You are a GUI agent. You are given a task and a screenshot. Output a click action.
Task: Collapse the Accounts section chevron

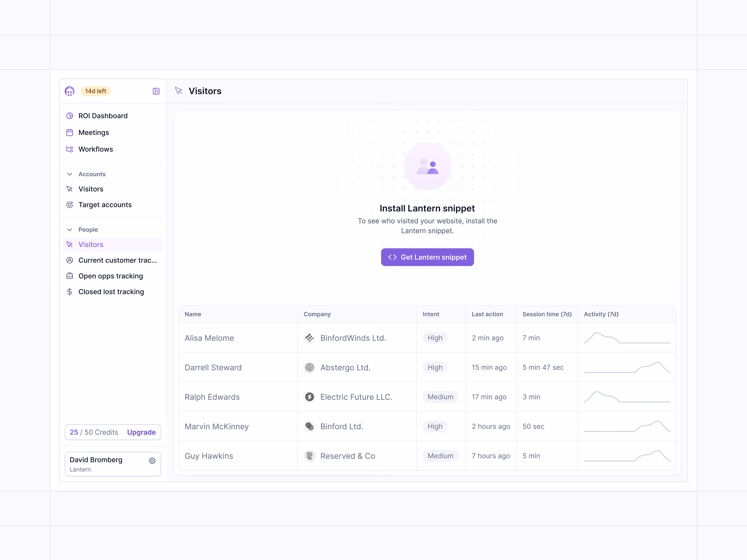(x=70, y=174)
